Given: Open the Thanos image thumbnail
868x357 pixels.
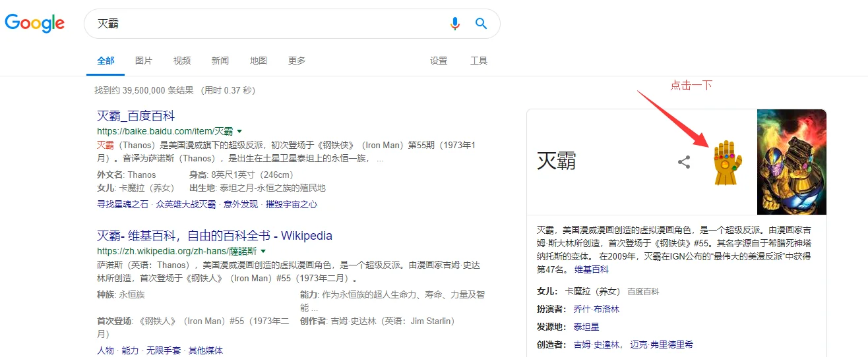Looking at the screenshot, I should coord(791,162).
